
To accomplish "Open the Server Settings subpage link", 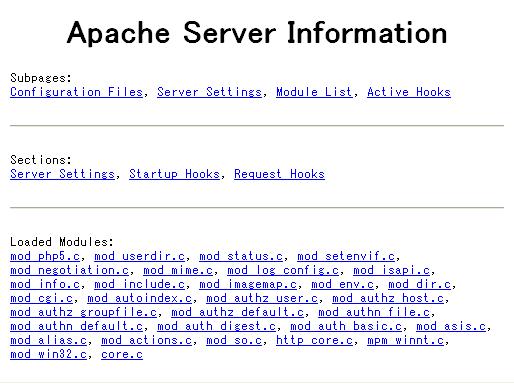I will (209, 92).
